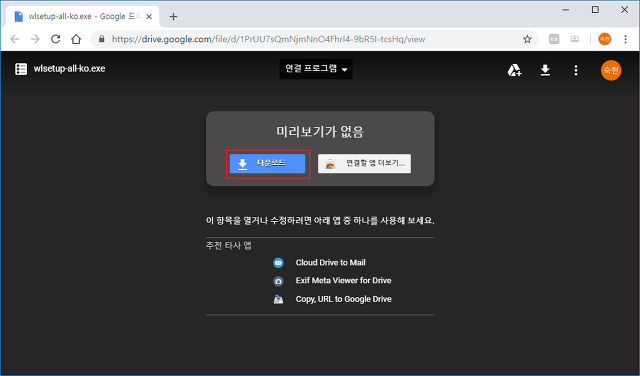Viewport: 640px width, 376px height.
Task: Open the Chrome three-dot menu
Action: point(625,39)
